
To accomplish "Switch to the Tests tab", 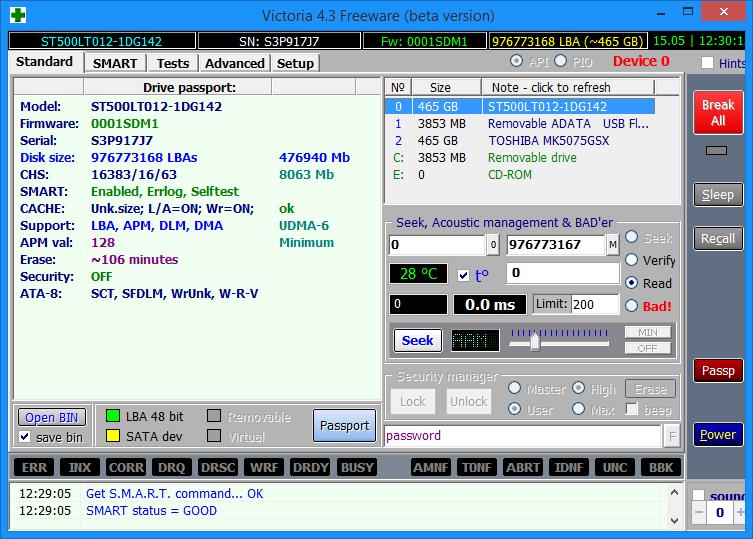I will point(173,63).
